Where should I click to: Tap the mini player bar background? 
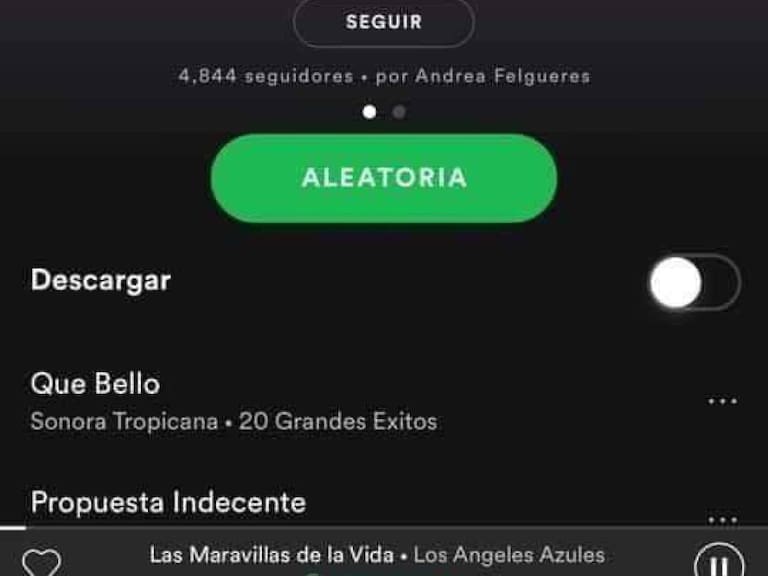click(384, 553)
